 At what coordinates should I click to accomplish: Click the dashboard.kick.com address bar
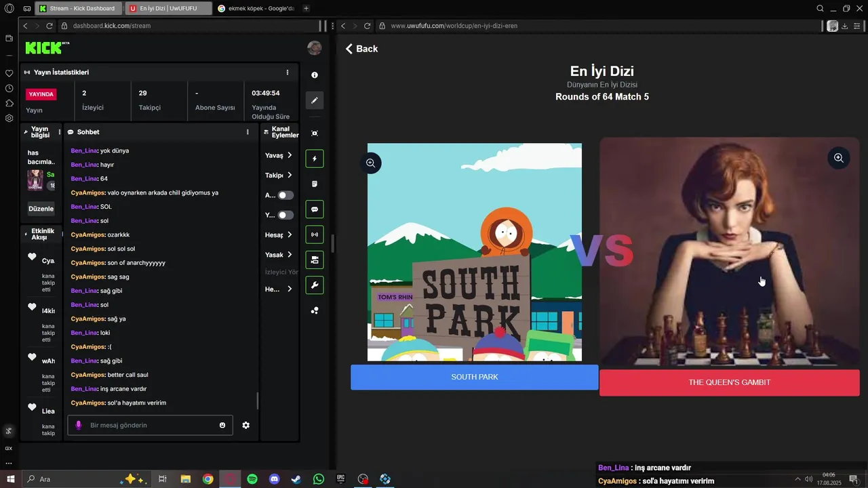point(188,26)
